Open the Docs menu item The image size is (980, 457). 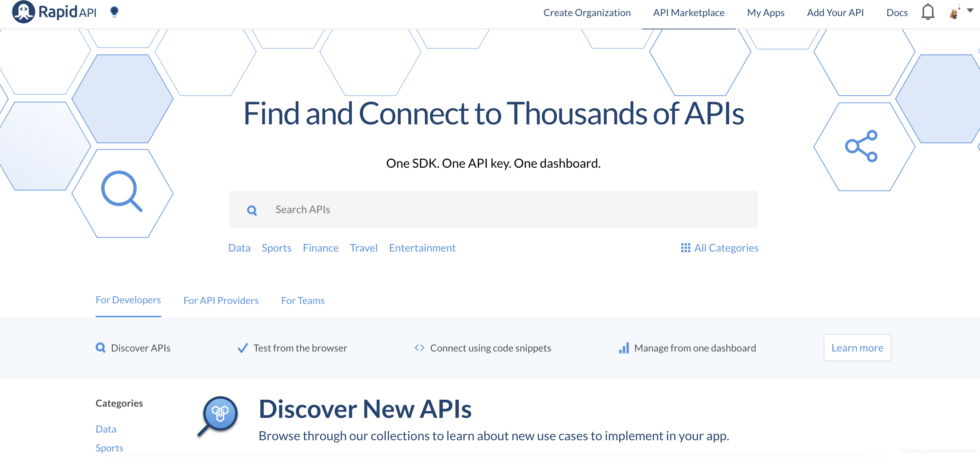coord(897,13)
